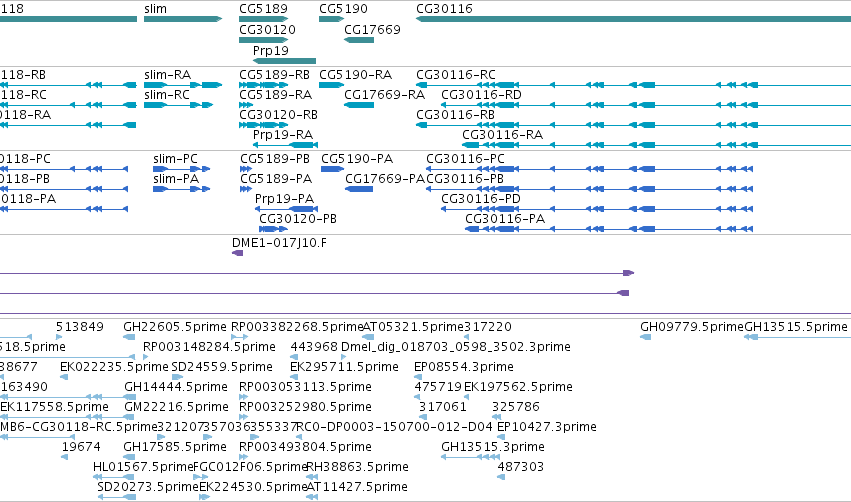851x502 pixels.
Task: Open EST RP003148284.5prime
Action: (x=209, y=347)
